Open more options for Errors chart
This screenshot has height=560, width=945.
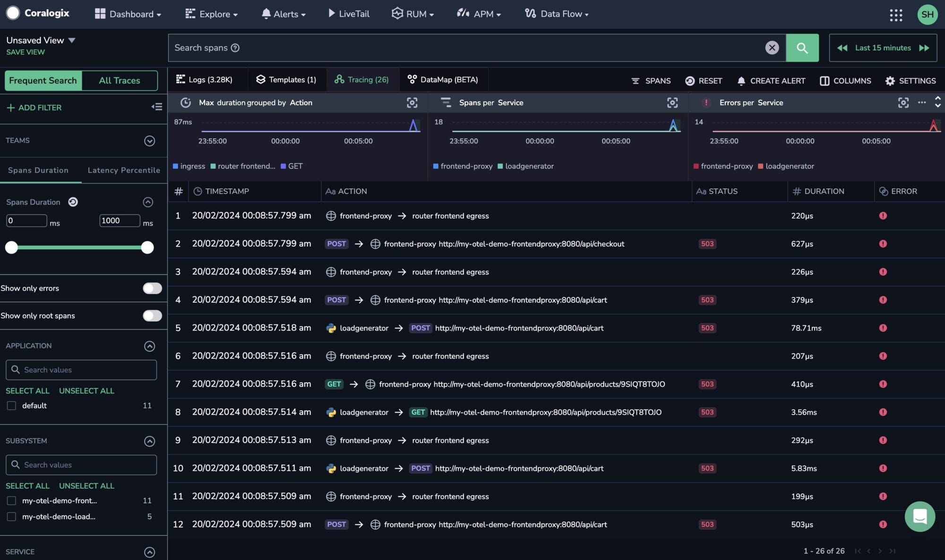pos(922,102)
